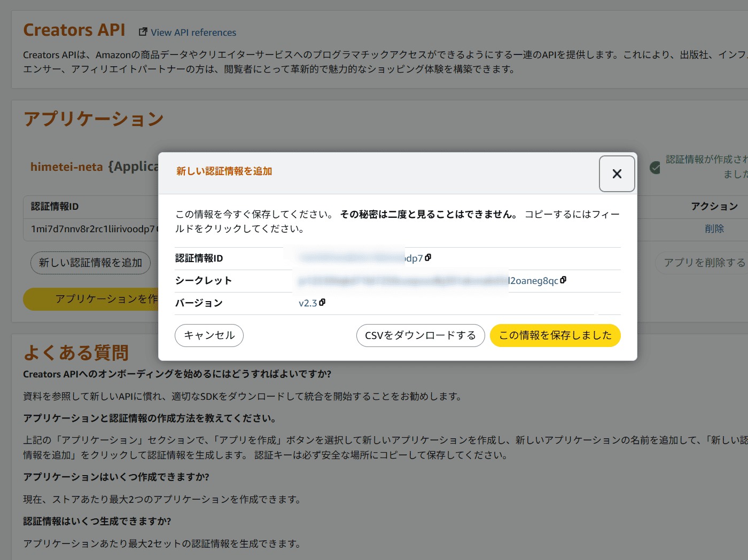Click table cell 1mi7d7nnv8r2rc1liirivoodp7
The image size is (748, 560).
tap(92, 229)
